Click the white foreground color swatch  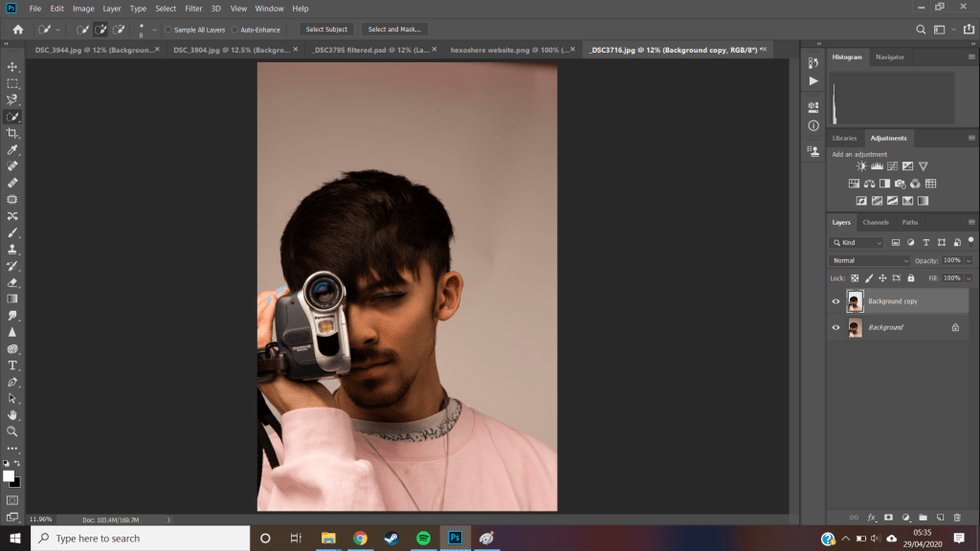(x=9, y=475)
